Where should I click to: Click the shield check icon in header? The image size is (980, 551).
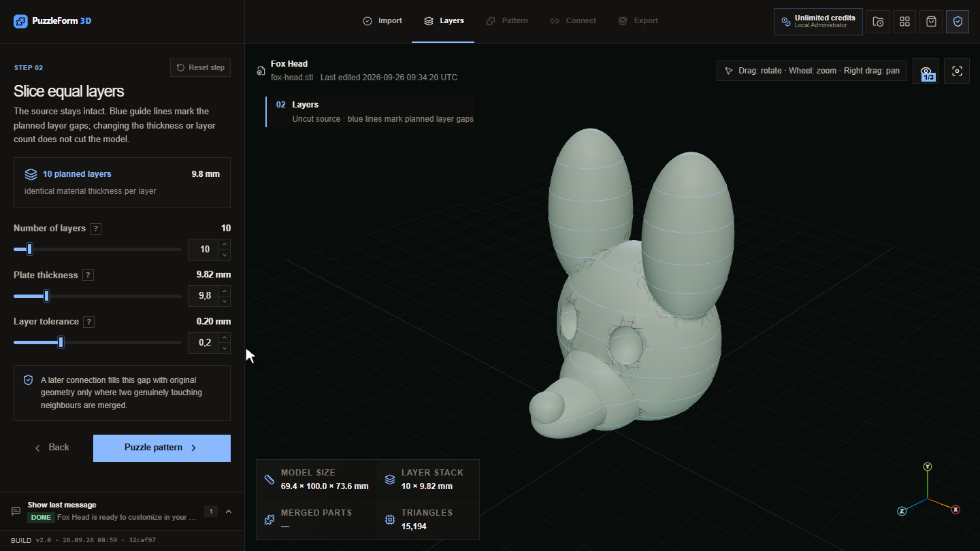958,21
